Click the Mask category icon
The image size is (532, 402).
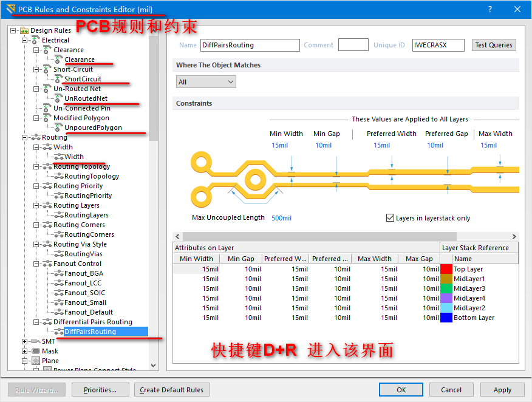point(36,351)
